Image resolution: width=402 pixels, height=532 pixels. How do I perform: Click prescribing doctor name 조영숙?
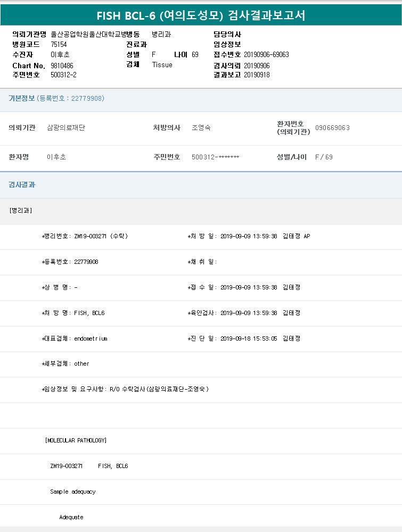tap(201, 127)
